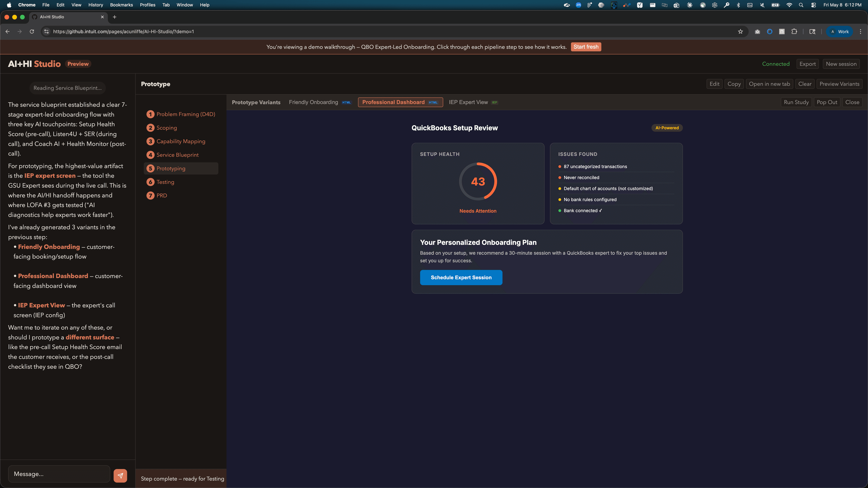Switch to the IEP Expert View tab
The height and width of the screenshot is (488, 868).
tap(473, 102)
